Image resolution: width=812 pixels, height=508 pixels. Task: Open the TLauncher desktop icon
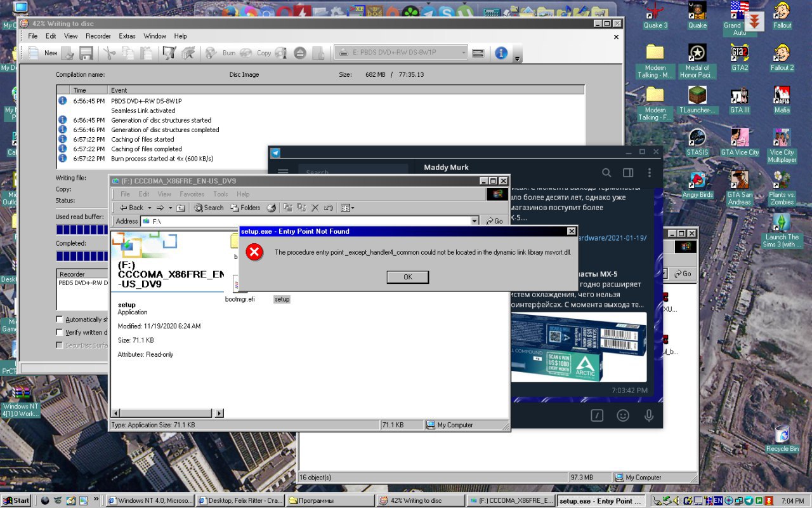coord(697,100)
